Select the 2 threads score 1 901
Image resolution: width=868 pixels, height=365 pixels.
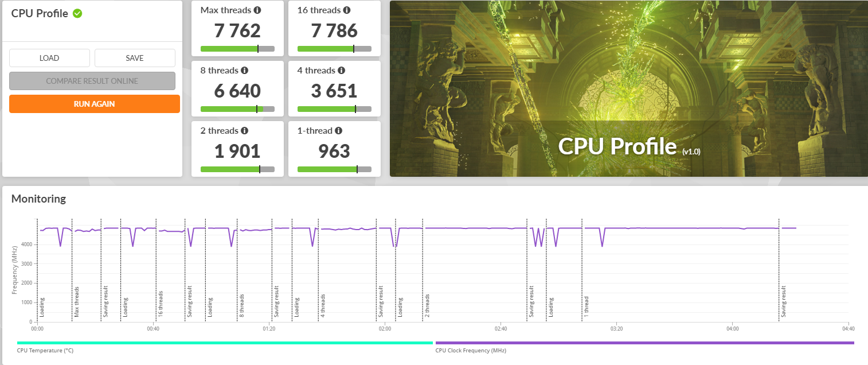pyautogui.click(x=237, y=151)
